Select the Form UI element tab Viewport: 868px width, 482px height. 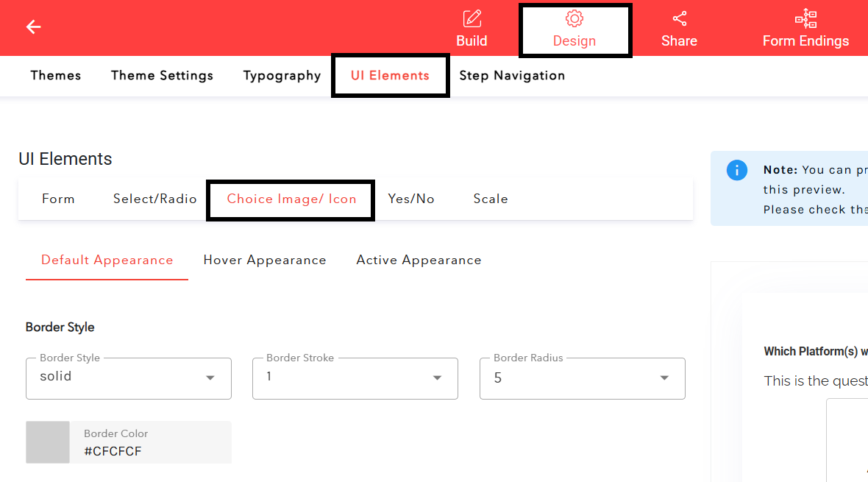pyautogui.click(x=59, y=199)
